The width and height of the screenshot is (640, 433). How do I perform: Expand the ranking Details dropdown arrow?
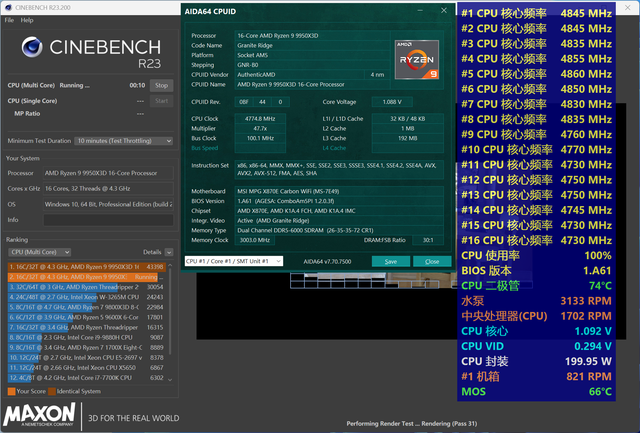coord(169,252)
